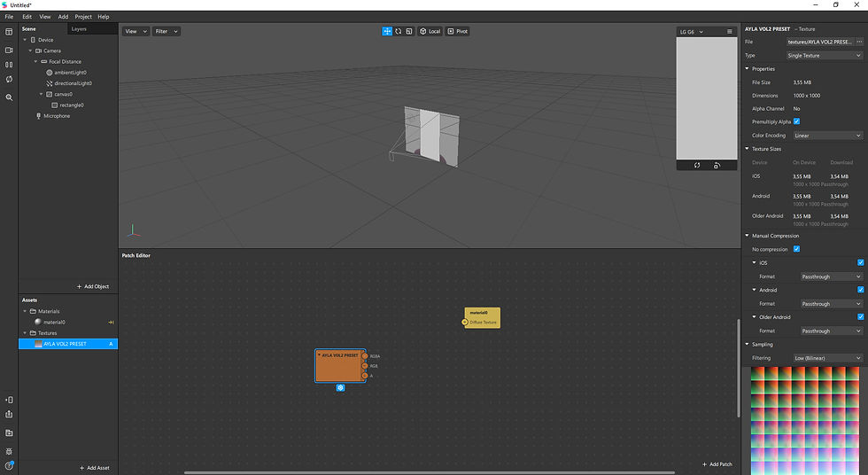Collapse the Properties section
868x475 pixels.
[x=747, y=69]
